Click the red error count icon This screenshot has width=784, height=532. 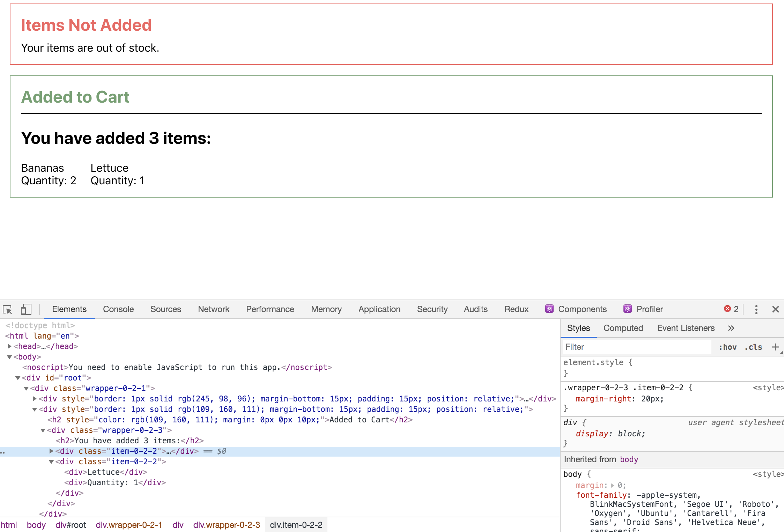(x=727, y=309)
